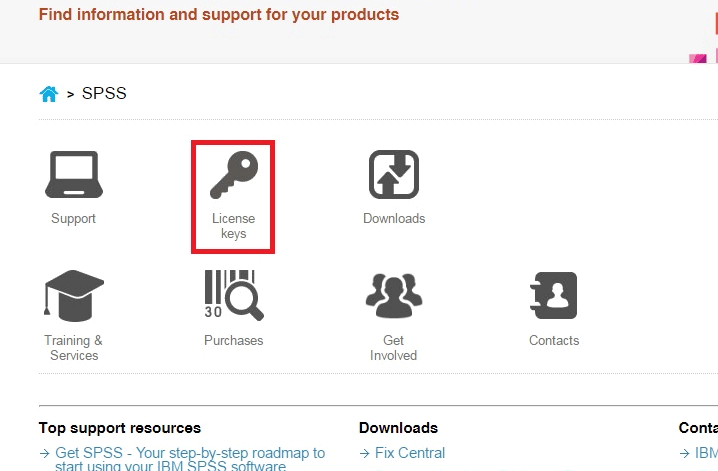Click the Get Involved text label
The height and width of the screenshot is (471, 718).
click(393, 348)
